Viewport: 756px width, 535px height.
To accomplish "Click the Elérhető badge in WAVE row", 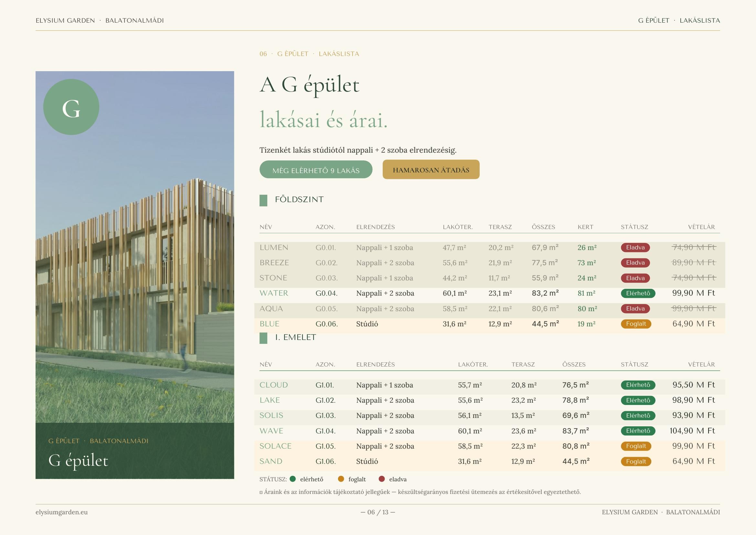I will click(x=638, y=431).
